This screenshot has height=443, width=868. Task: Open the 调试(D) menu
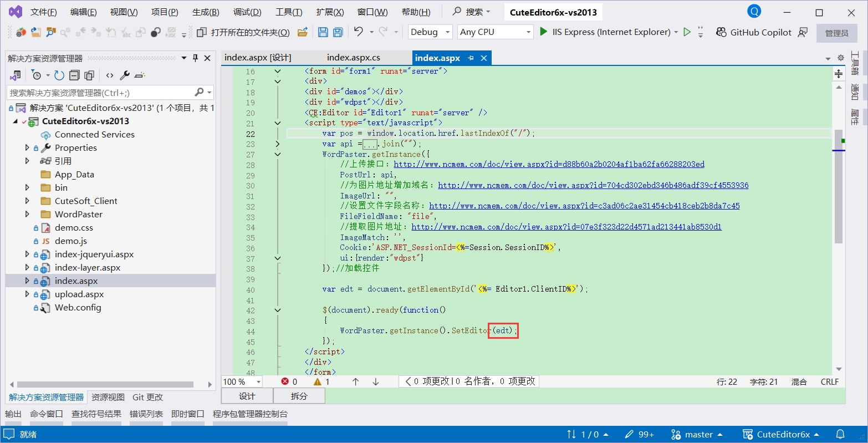(x=247, y=12)
